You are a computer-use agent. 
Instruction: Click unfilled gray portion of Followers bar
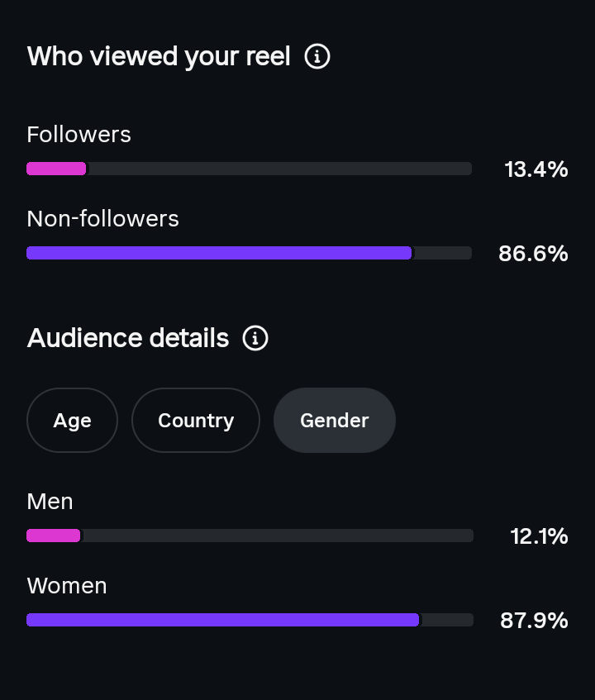coord(279,169)
